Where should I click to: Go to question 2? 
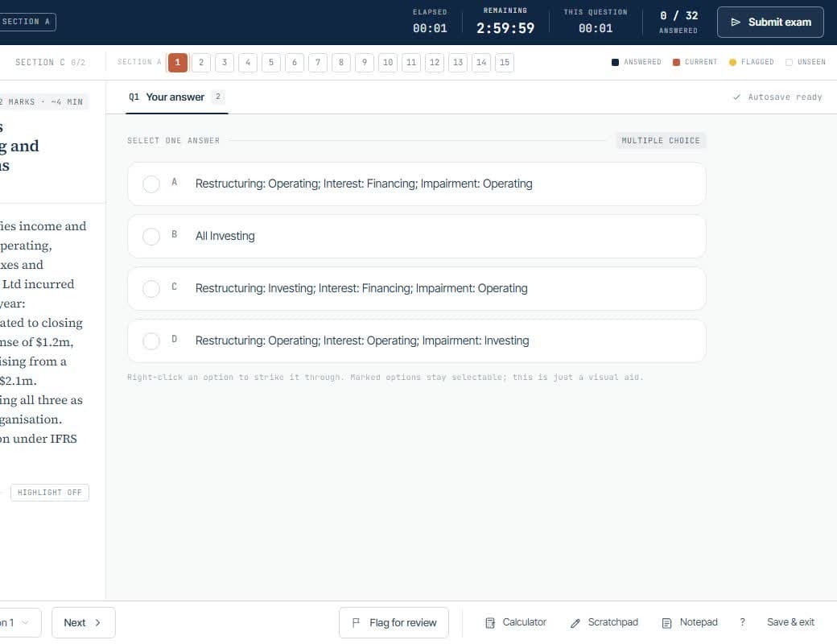click(x=201, y=63)
